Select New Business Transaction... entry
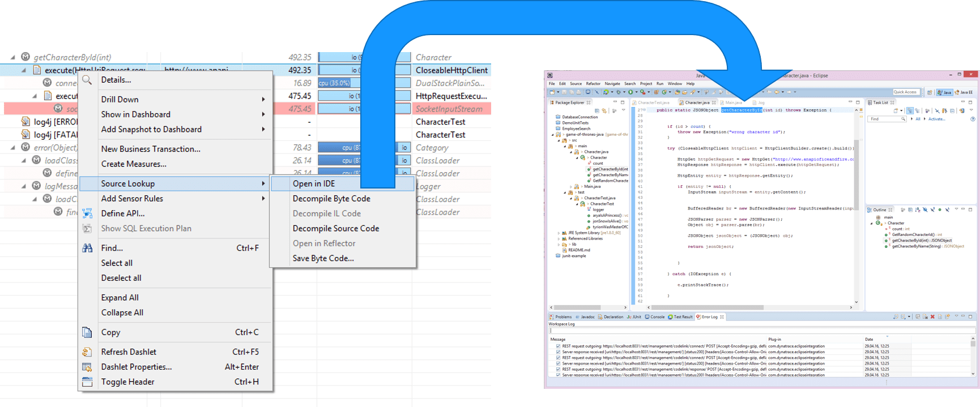This screenshot has height=407, width=980. (151, 149)
